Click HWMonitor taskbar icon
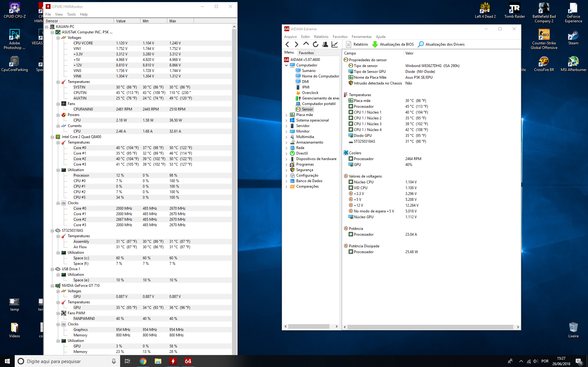 pyautogui.click(x=173, y=361)
